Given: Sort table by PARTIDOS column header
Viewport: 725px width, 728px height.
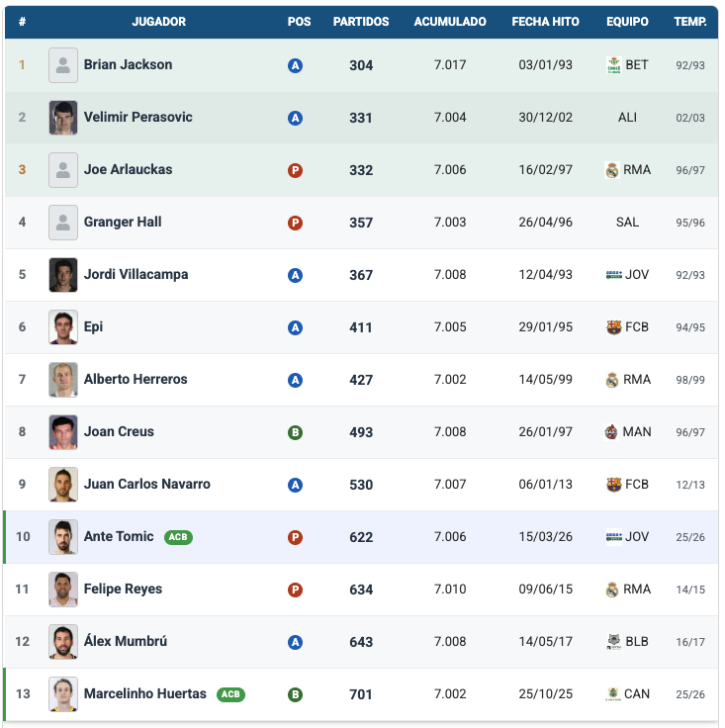Looking at the screenshot, I should pos(361,22).
